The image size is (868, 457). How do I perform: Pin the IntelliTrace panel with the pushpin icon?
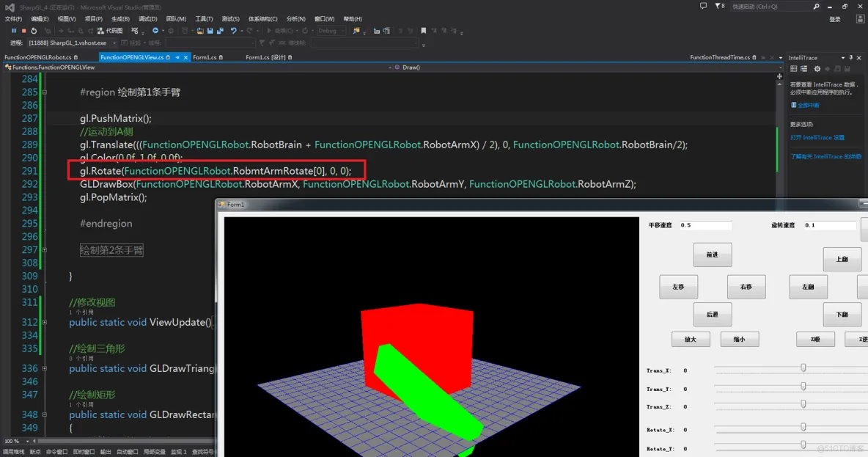pyautogui.click(x=851, y=58)
